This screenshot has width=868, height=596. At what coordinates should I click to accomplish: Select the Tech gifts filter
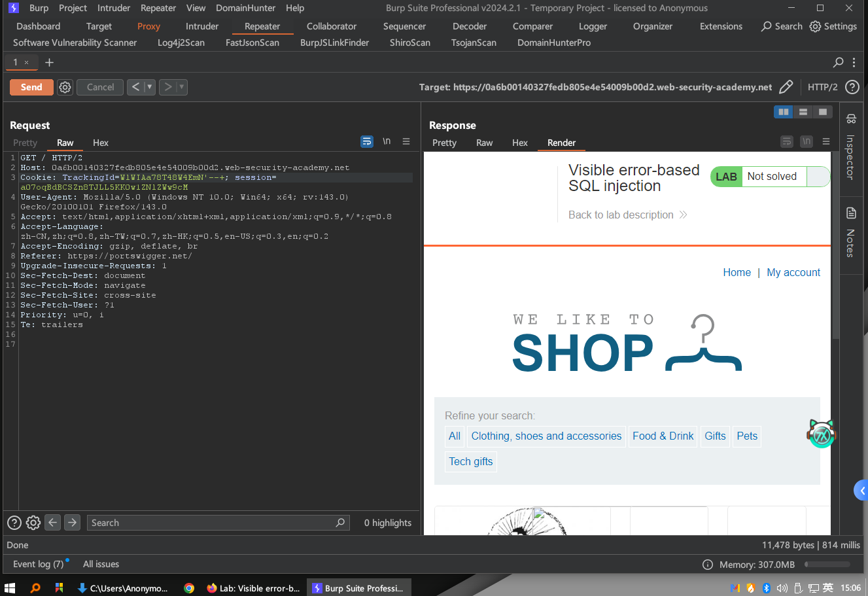point(471,461)
